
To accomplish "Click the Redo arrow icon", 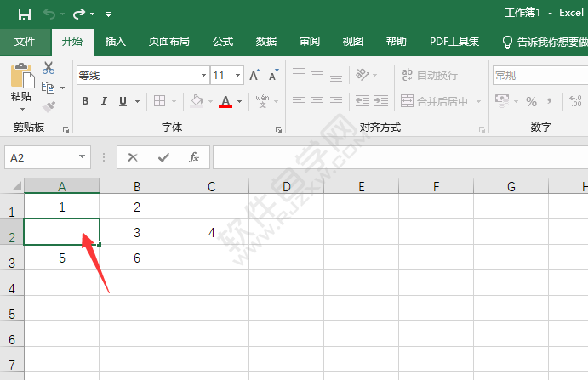I will 79,14.
